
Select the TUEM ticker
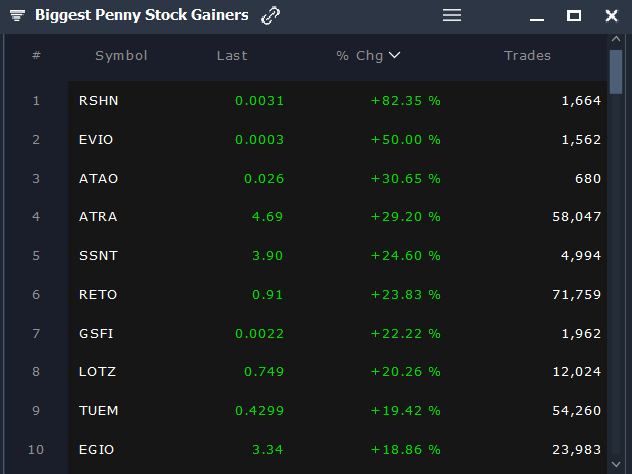tap(99, 411)
